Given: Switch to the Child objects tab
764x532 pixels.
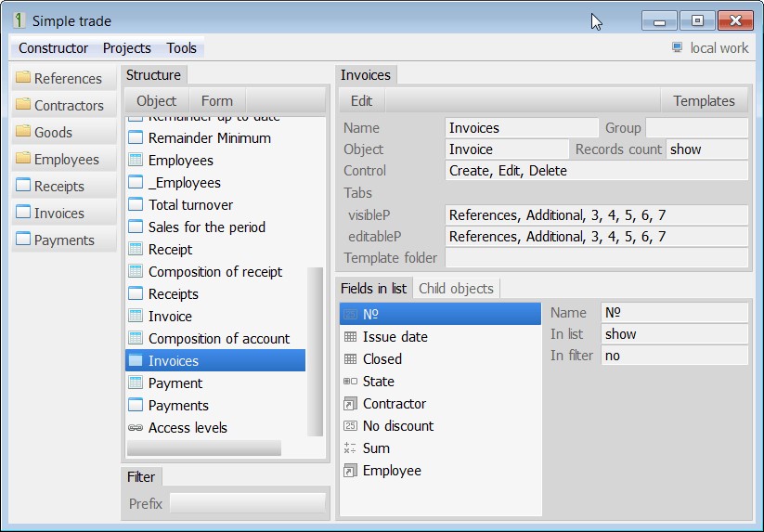Looking at the screenshot, I should (x=456, y=289).
